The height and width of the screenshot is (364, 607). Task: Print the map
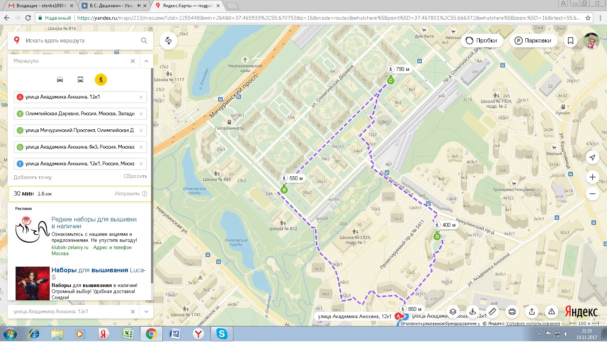tap(512, 312)
